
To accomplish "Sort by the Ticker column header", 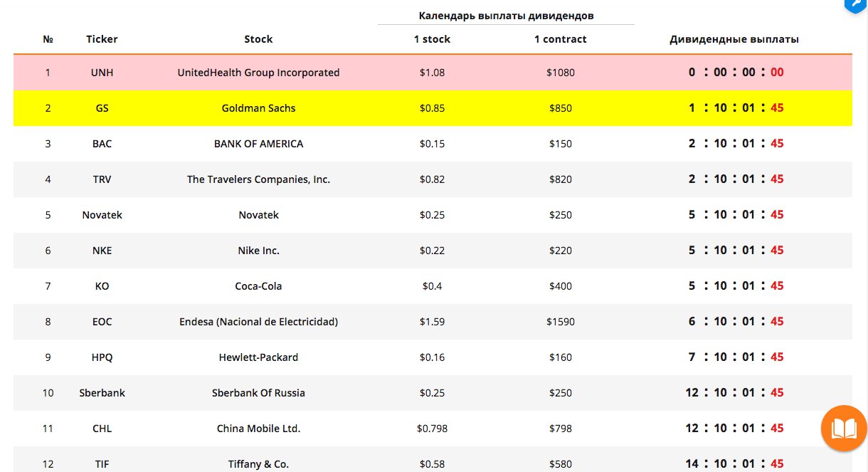I will click(102, 39).
